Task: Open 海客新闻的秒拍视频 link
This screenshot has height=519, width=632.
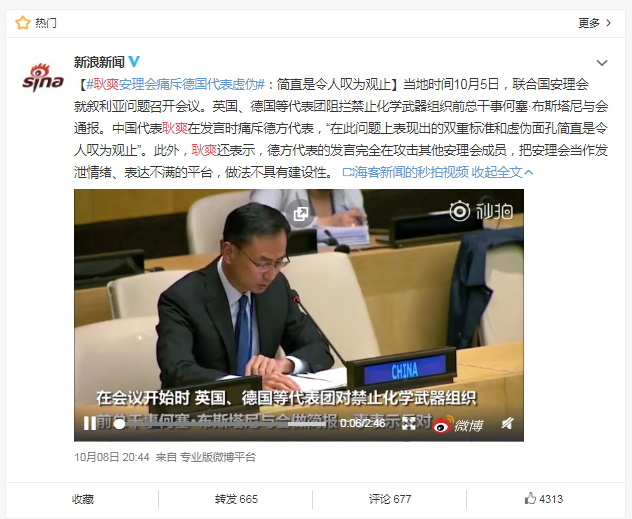Action: tap(405, 172)
